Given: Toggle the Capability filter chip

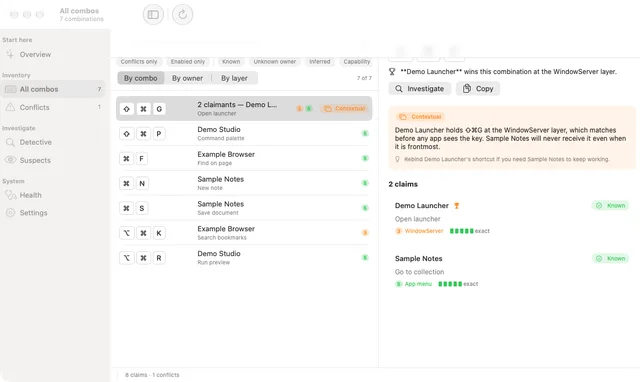Looking at the screenshot, I should 356,62.
